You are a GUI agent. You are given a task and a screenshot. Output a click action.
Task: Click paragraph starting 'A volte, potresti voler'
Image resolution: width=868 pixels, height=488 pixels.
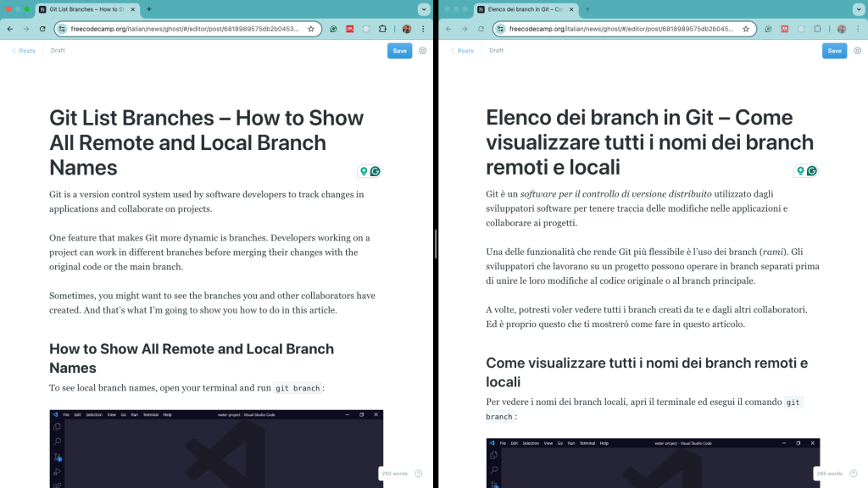pos(647,317)
